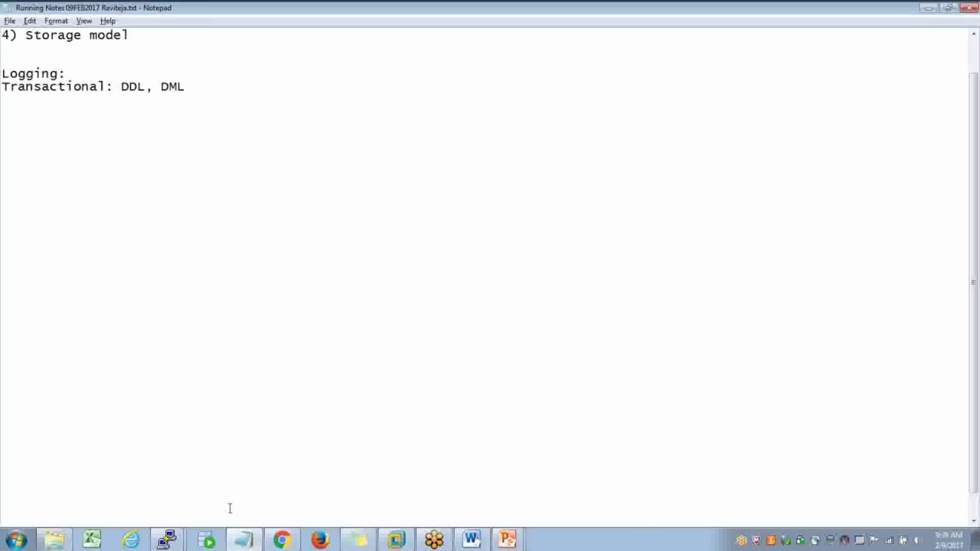This screenshot has width=980, height=551.
Task: Open the VMware taskbar icon
Action: click(396, 540)
